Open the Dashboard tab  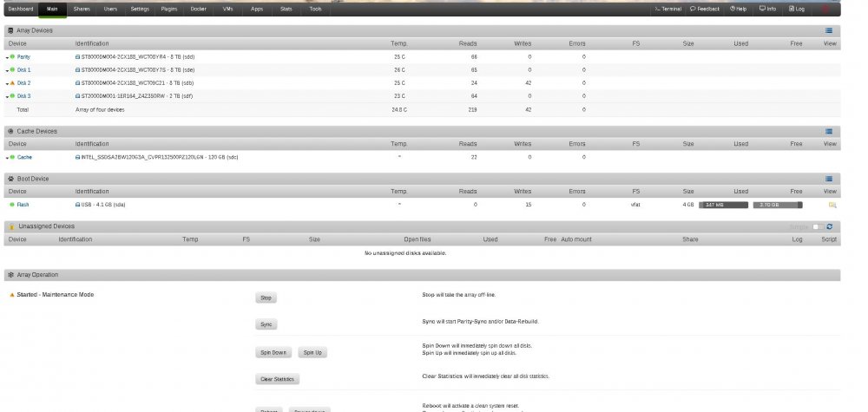point(21,9)
